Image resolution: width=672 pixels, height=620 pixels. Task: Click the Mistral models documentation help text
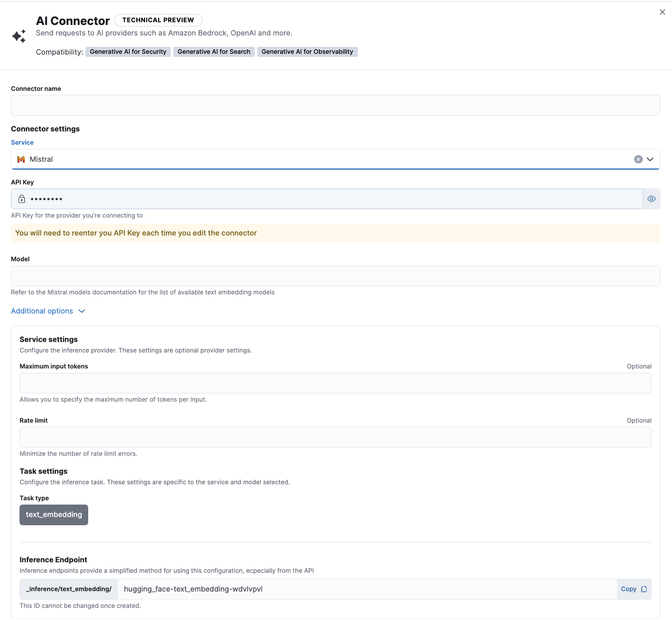pos(143,292)
